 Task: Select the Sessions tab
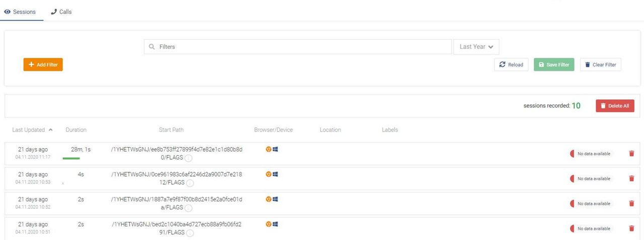click(20, 12)
